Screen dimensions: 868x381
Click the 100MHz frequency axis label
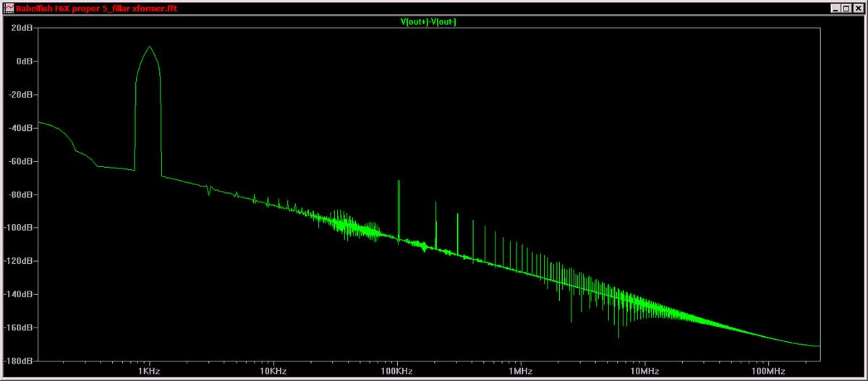click(x=767, y=372)
